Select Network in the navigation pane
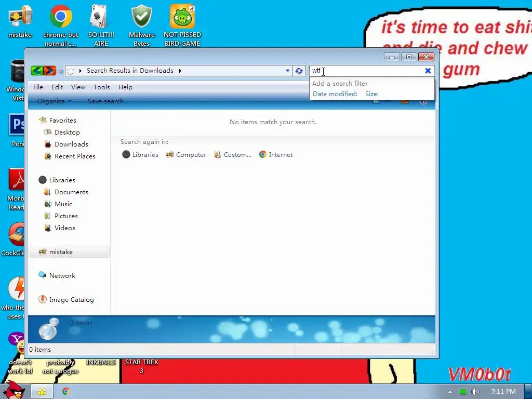 57,275
